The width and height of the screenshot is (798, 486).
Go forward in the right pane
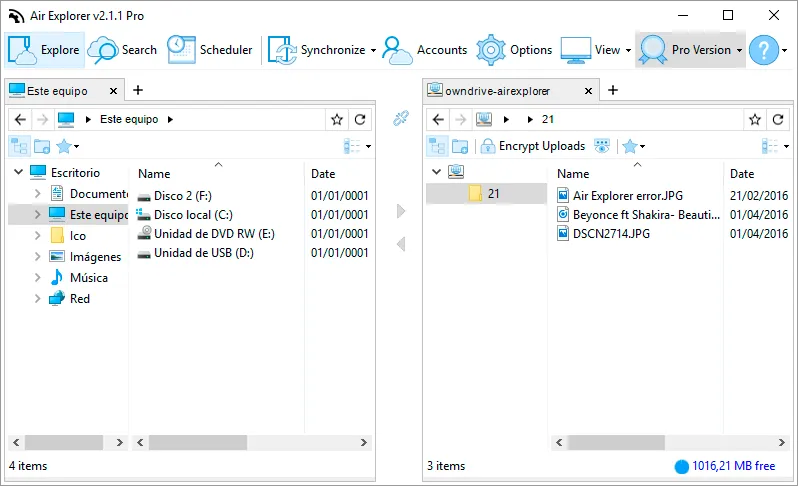pos(461,120)
